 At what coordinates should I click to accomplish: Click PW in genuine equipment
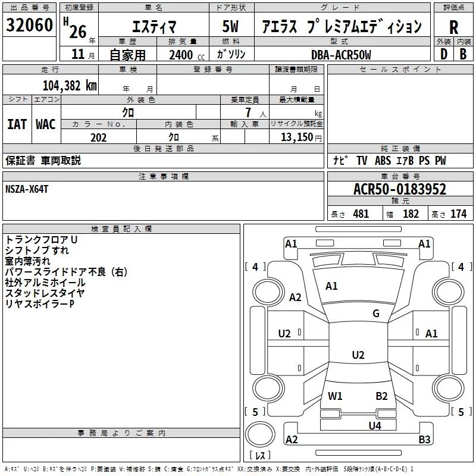click(440, 160)
